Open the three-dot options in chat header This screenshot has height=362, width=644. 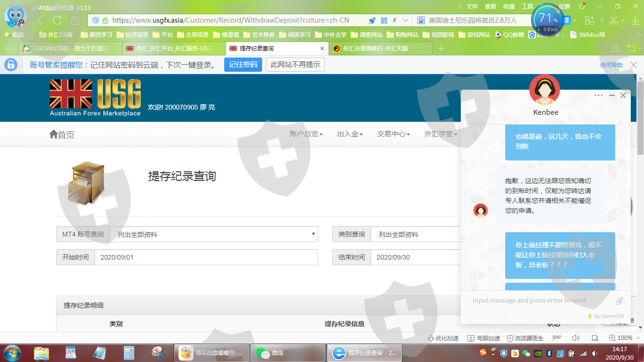pos(599,95)
